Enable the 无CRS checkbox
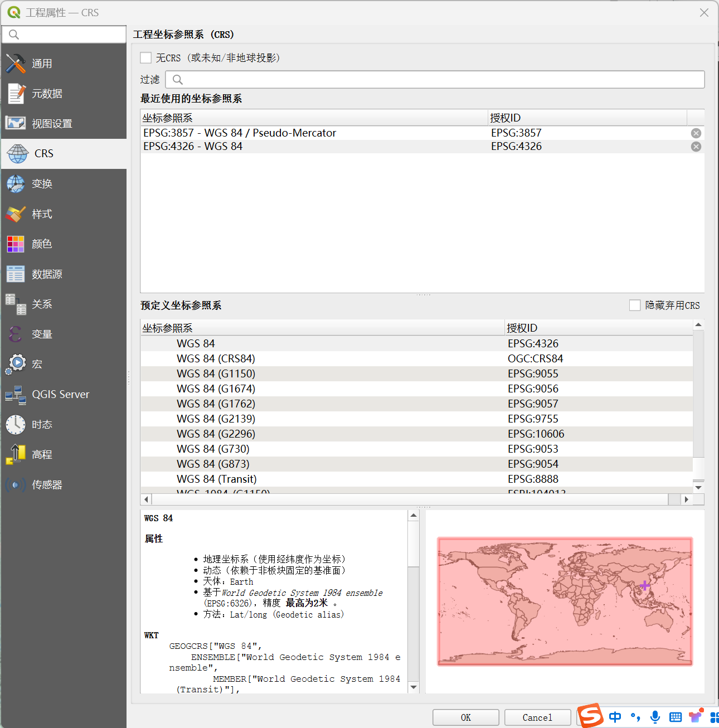Viewport: 719px width, 728px height. pos(146,58)
